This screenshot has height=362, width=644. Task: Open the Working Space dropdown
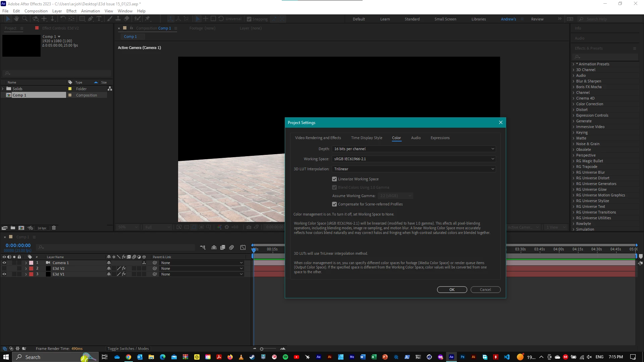(x=413, y=159)
